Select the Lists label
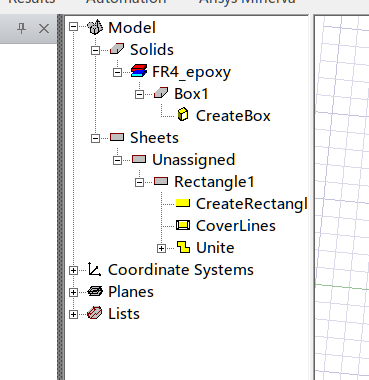 pyautogui.click(x=124, y=313)
